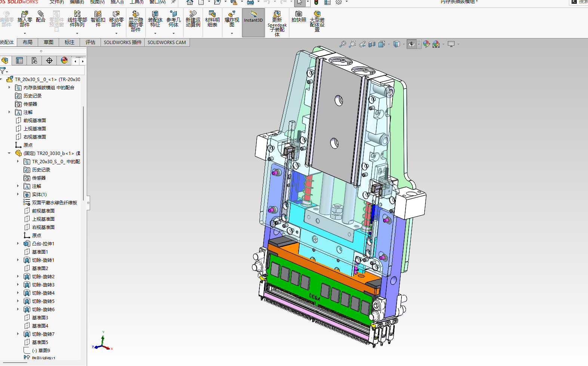This screenshot has height=366, width=588.
Task: Open the 标注 ribbon tab
Action: 70,42
